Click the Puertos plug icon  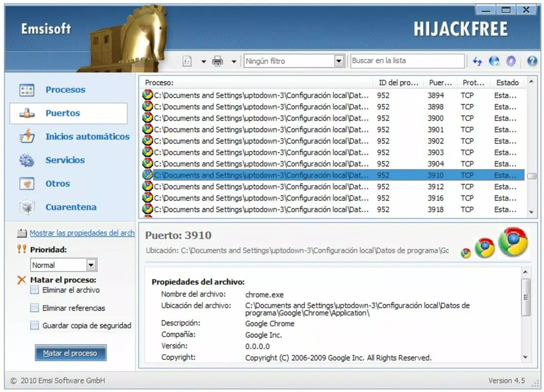pyautogui.click(x=27, y=113)
